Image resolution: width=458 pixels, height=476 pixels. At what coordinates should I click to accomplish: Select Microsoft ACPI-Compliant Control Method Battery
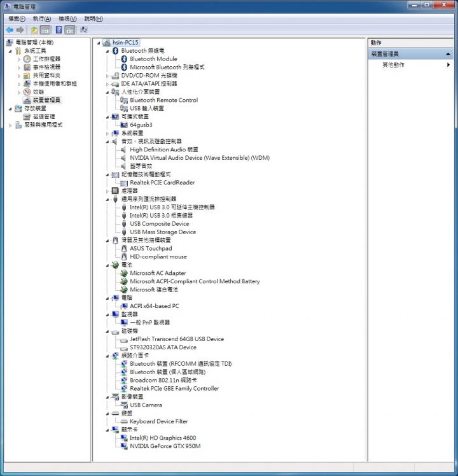(x=195, y=281)
